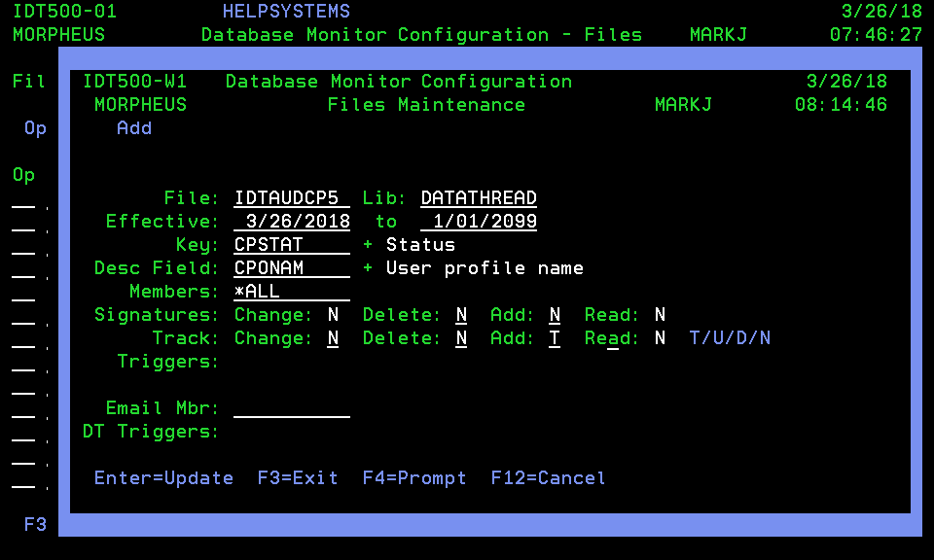Click the IDT500-01 screen ID in background

[65, 12]
